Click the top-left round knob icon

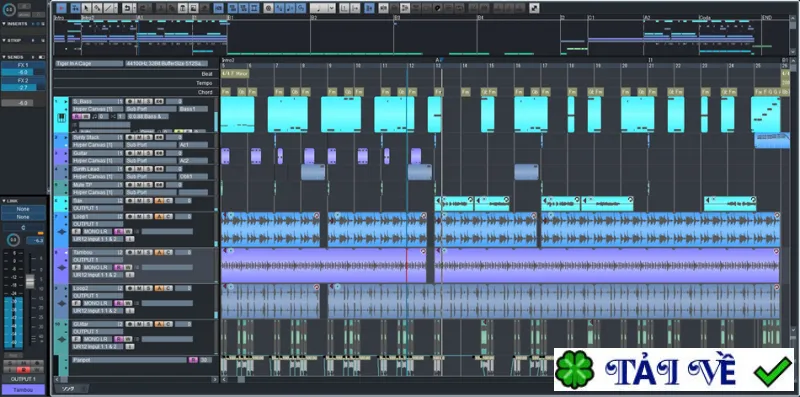pos(8,9)
